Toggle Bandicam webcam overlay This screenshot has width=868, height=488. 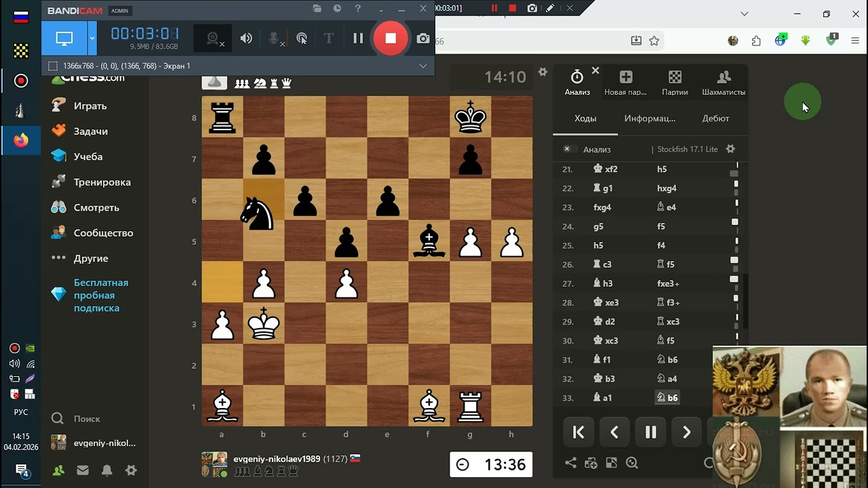214,39
